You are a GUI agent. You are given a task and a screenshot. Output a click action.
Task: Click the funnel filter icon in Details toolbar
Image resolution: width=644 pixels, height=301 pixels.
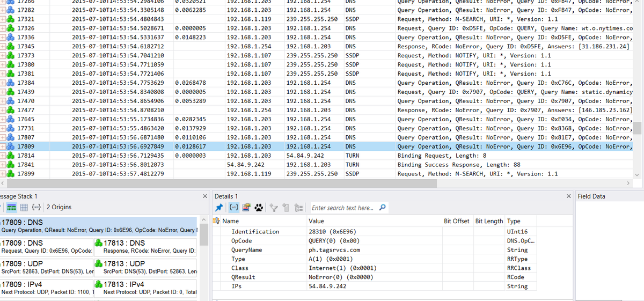pyautogui.click(x=273, y=208)
